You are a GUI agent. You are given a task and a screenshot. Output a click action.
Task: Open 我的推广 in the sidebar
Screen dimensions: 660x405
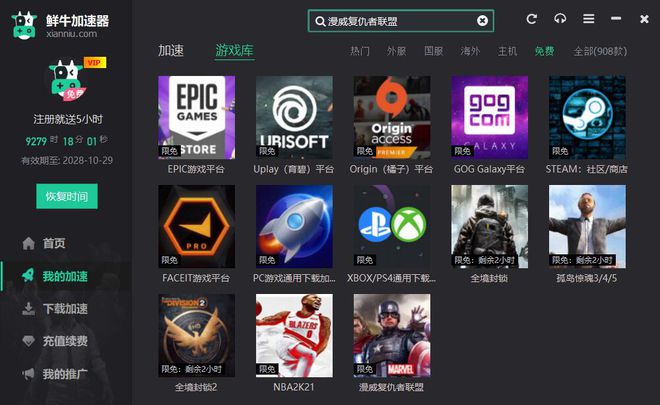pos(65,374)
